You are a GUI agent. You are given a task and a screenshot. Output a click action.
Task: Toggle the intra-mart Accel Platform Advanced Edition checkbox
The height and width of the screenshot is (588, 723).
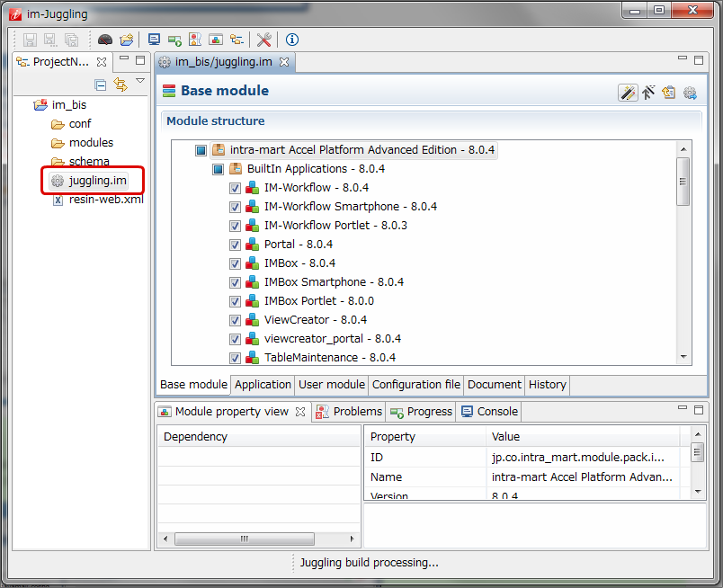pos(201,150)
